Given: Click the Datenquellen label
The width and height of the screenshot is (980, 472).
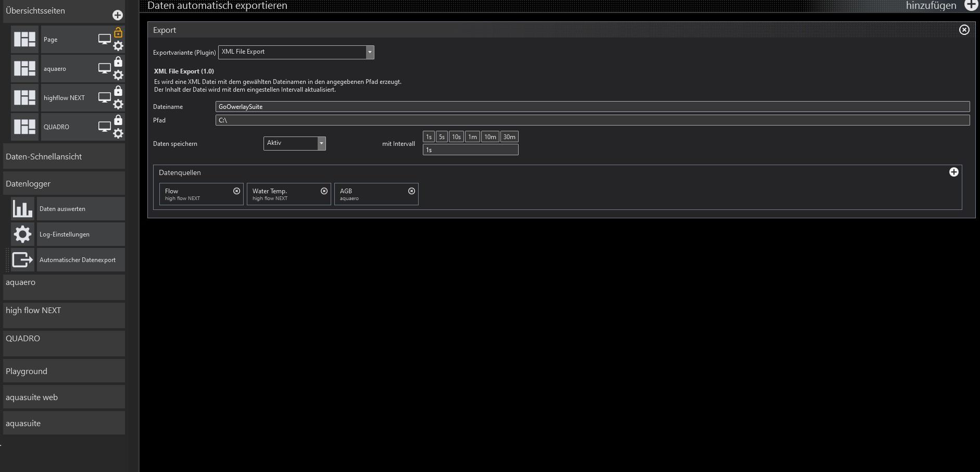Looking at the screenshot, I should [180, 172].
